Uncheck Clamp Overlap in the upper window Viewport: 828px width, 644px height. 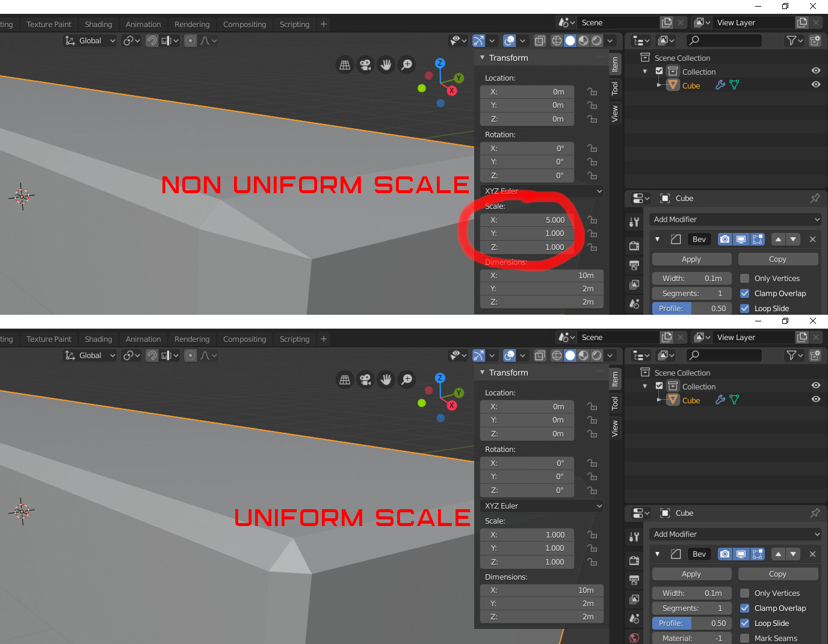pyautogui.click(x=745, y=293)
